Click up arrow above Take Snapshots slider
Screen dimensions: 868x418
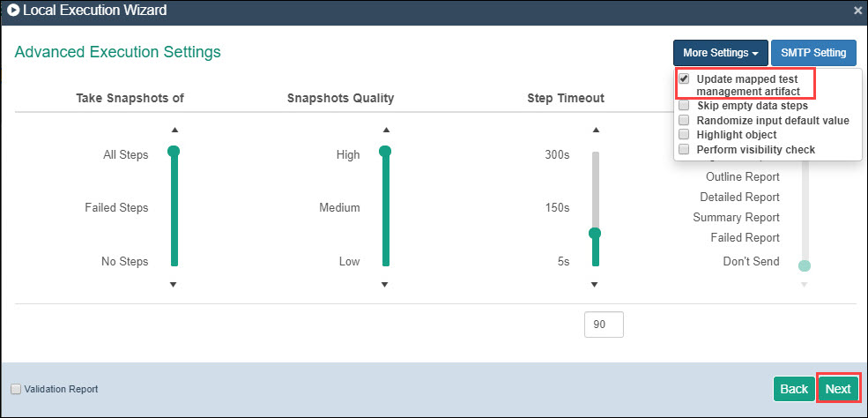click(x=174, y=130)
